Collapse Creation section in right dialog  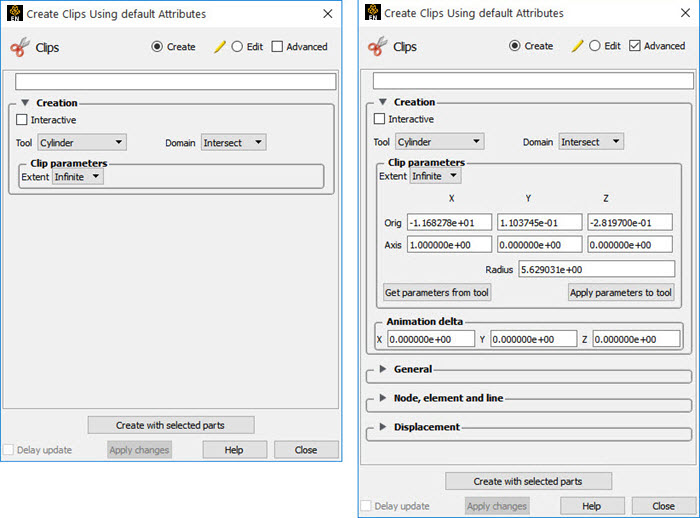(x=383, y=102)
